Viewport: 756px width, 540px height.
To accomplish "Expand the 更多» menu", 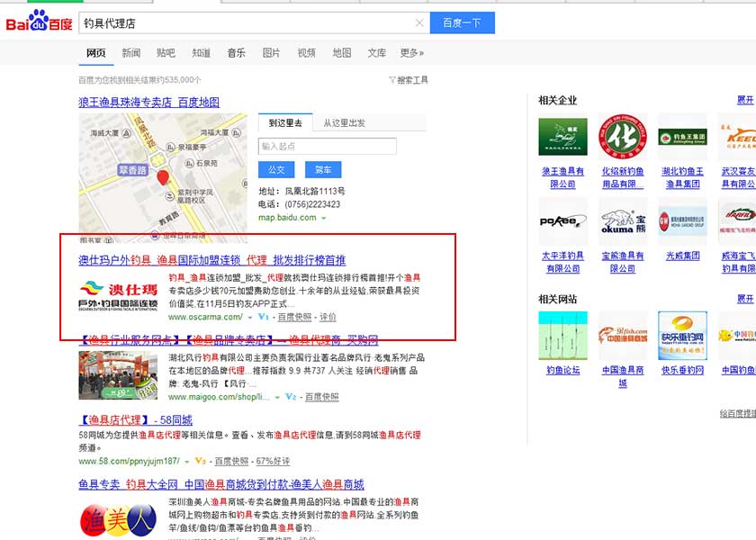I will tap(412, 52).
